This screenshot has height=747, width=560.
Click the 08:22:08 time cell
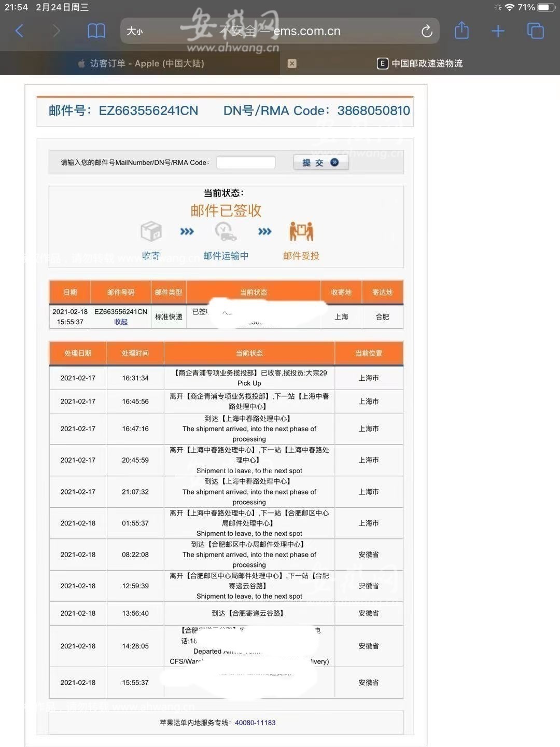pos(135,555)
